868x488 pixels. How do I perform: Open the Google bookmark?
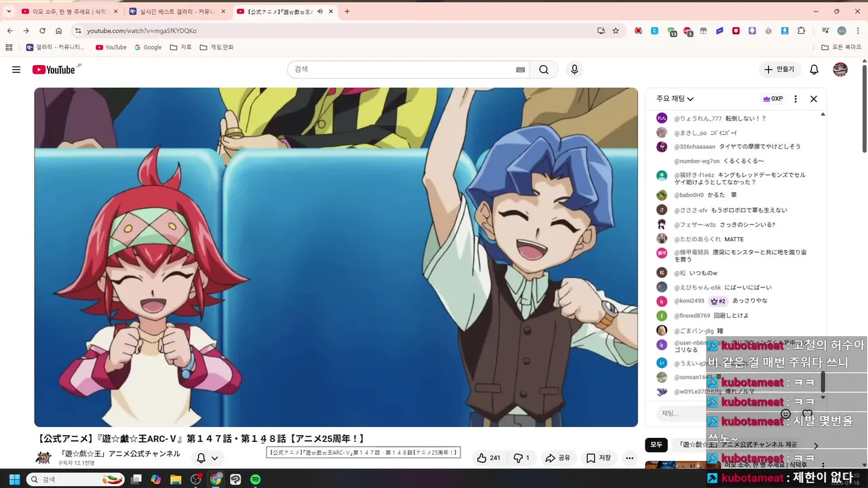coord(148,47)
